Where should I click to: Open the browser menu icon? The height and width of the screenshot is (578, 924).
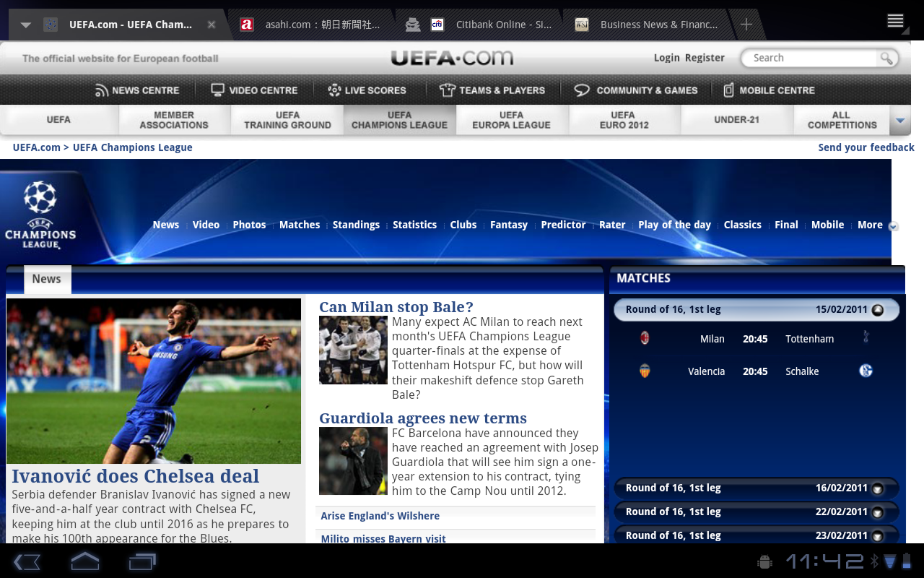click(x=895, y=21)
